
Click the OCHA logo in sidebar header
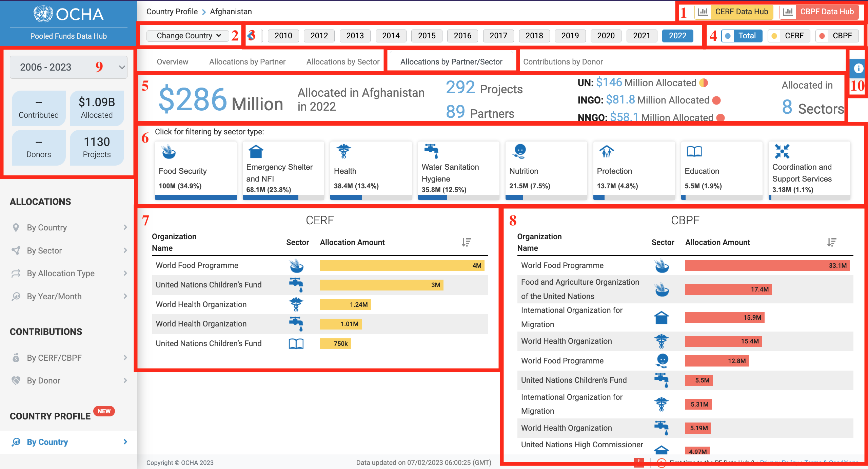coord(68,14)
